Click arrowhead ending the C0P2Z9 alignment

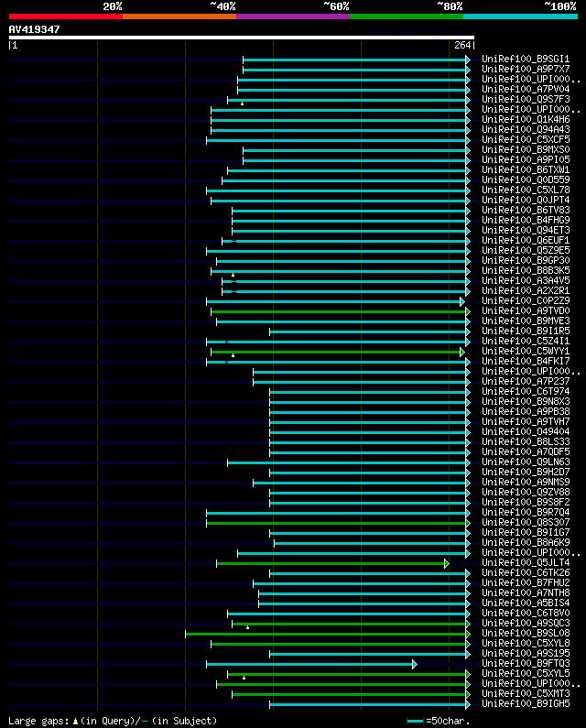462,302
